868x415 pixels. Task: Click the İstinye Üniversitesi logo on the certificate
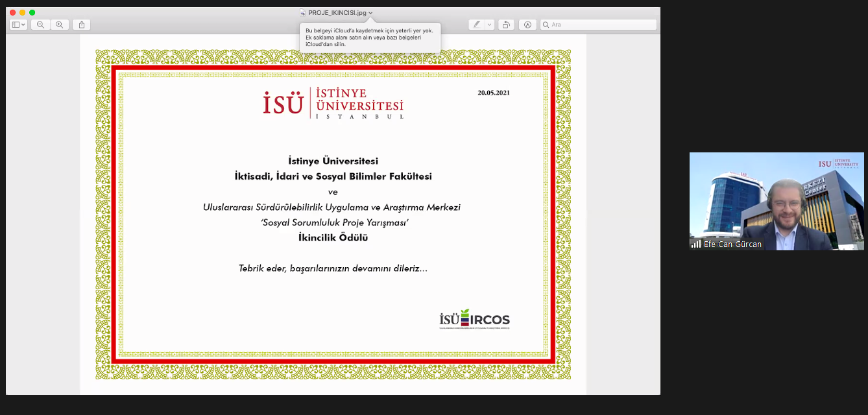[x=333, y=103]
